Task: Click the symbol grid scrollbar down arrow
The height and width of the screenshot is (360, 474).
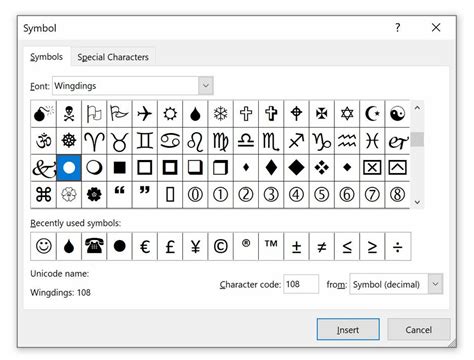Action: pyautogui.click(x=417, y=202)
